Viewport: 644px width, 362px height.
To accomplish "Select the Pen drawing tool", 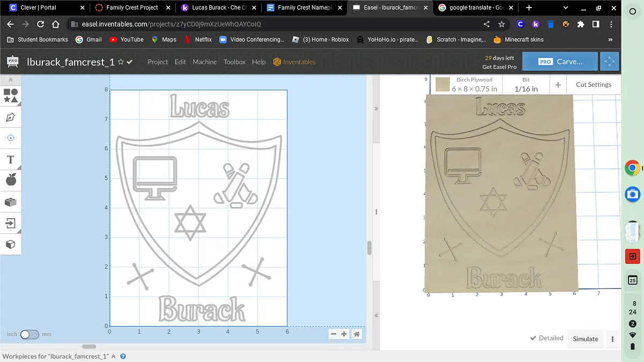I will (x=11, y=117).
